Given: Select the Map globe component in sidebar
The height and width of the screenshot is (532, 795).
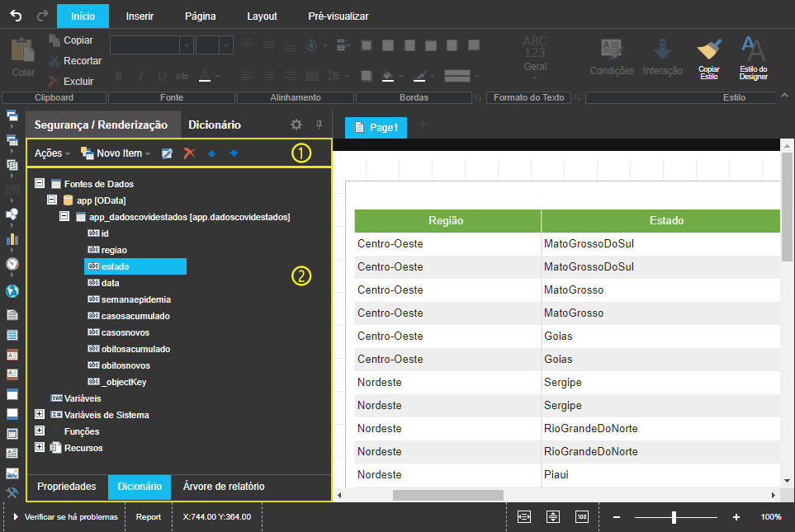Looking at the screenshot, I should pyautogui.click(x=12, y=291).
